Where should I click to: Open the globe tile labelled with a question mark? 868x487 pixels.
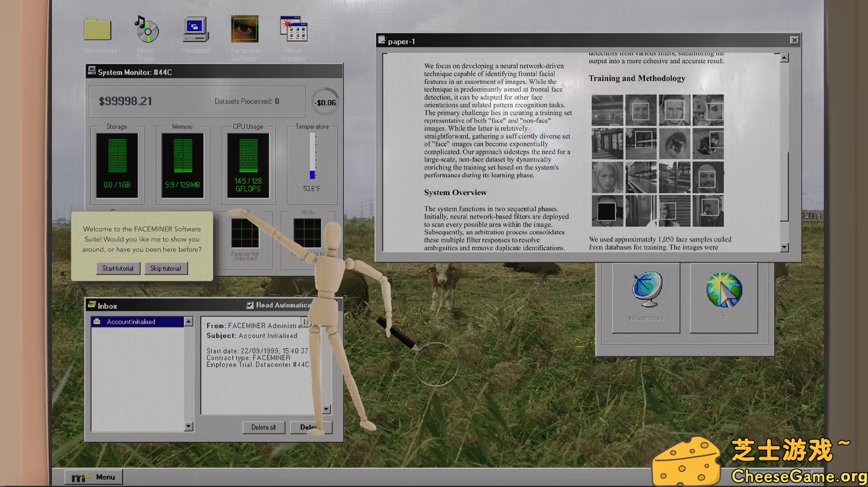[x=724, y=298]
